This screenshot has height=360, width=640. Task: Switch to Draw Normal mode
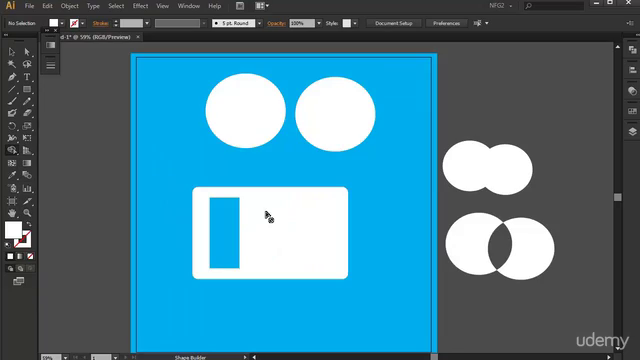coord(10,269)
